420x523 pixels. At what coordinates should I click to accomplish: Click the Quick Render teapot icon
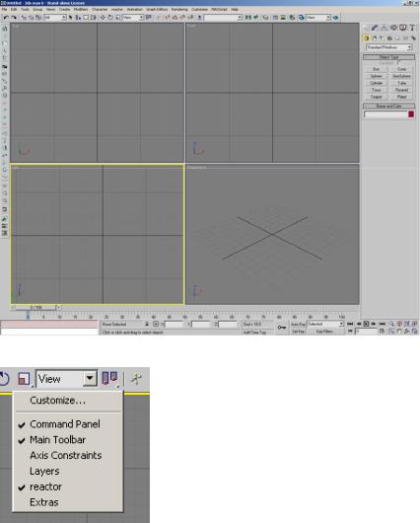pos(335,18)
